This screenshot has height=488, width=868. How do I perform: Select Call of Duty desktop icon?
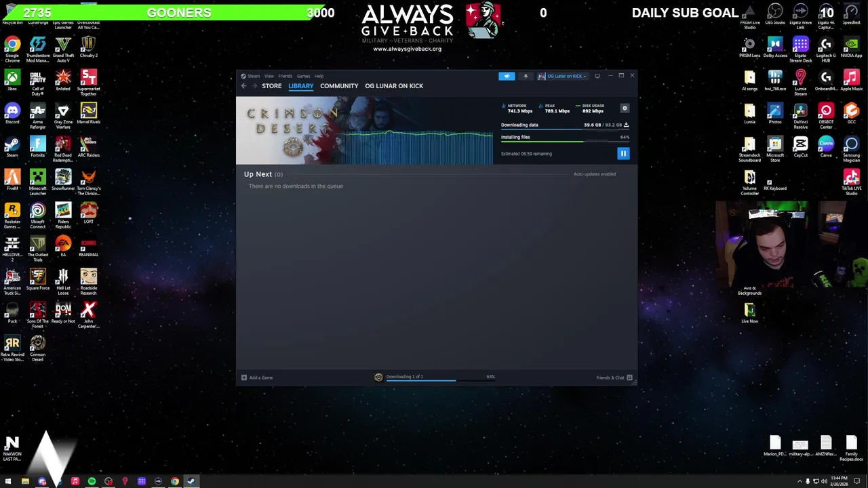[38, 83]
